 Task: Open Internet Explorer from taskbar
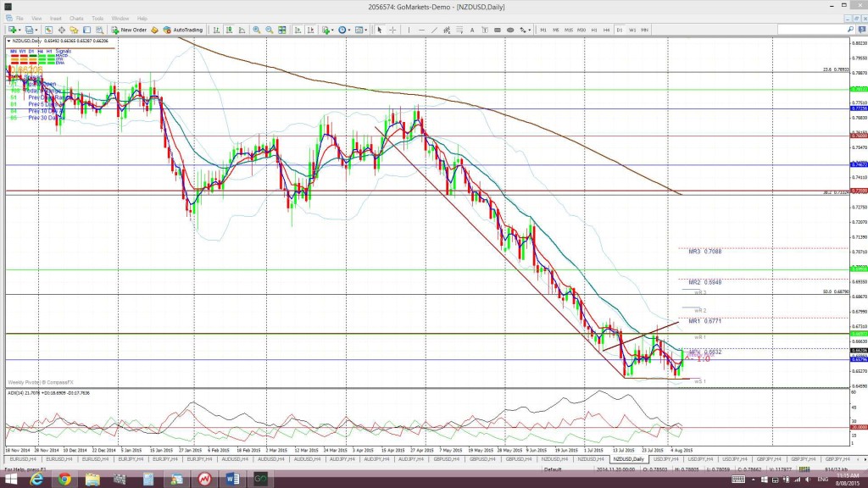[36, 480]
